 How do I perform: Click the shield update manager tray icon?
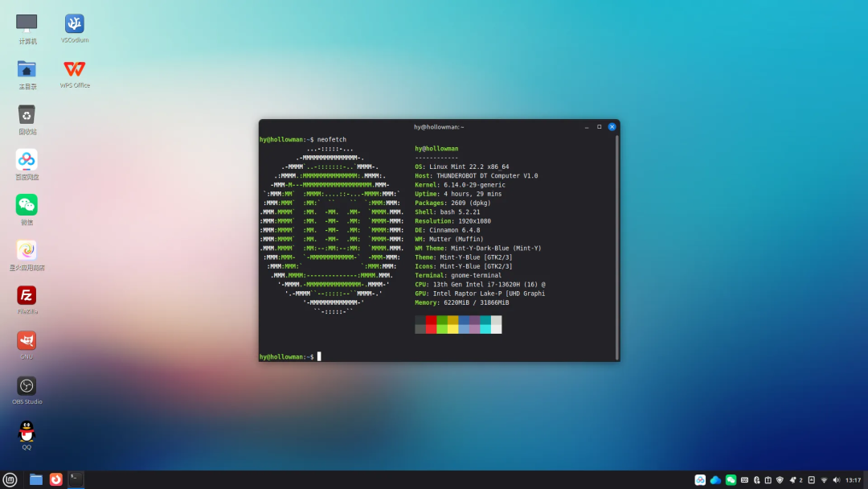pos(780,480)
